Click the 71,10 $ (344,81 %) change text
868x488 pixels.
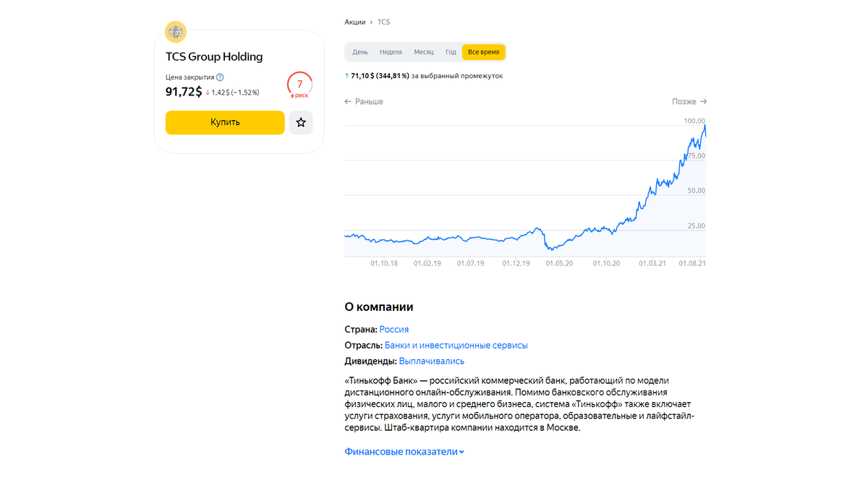click(380, 76)
